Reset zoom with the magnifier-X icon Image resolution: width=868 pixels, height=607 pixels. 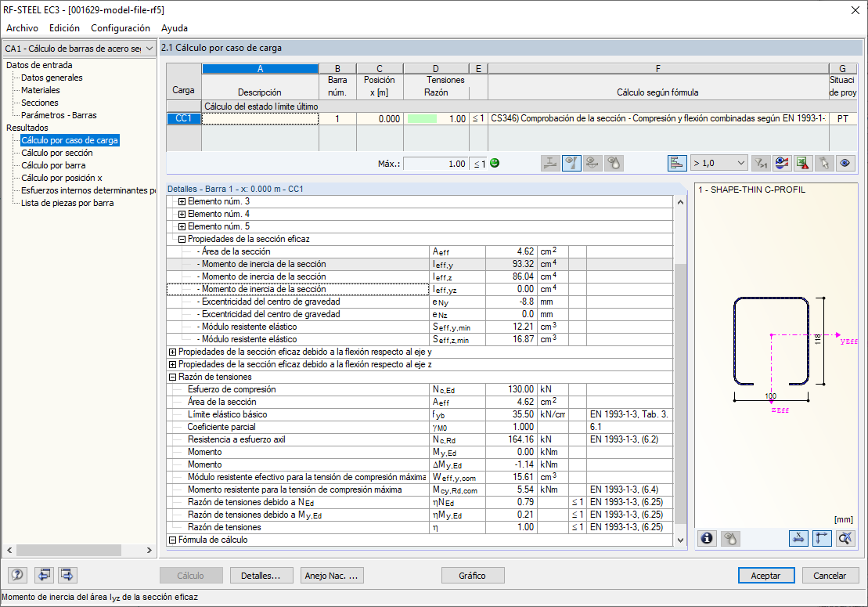(845, 538)
